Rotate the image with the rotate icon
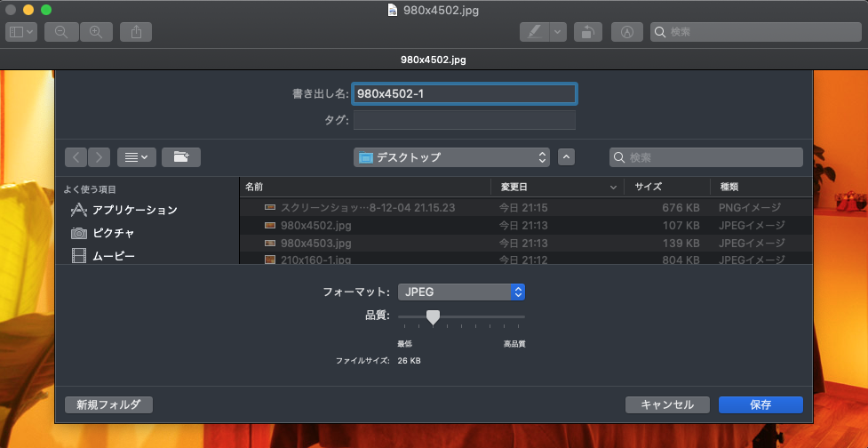Screen dimensions: 868x448 coord(587,32)
